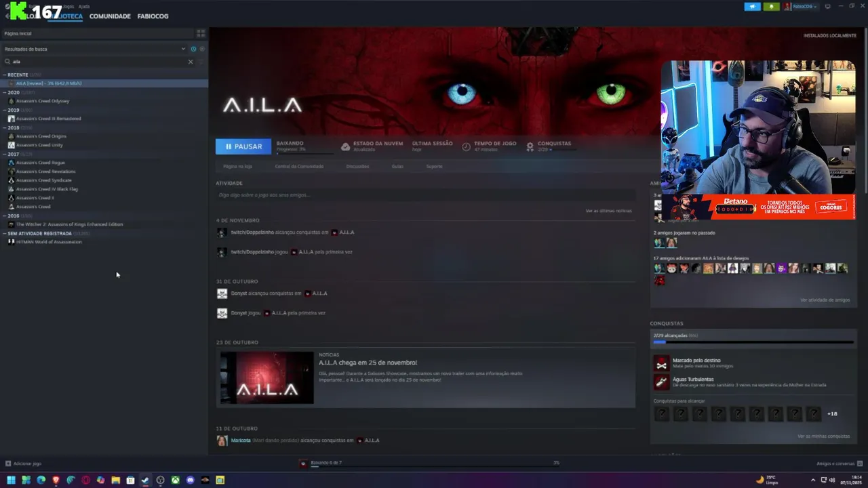Screen dimensions: 868x488
Task: Open Donyxt avatar on conquistas entry
Action: pos(222,293)
